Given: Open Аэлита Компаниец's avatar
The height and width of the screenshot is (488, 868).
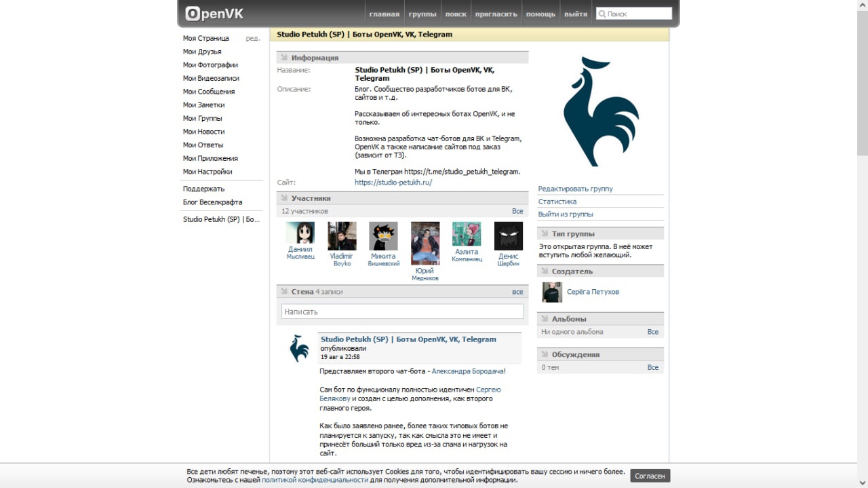Looking at the screenshot, I should [x=467, y=234].
